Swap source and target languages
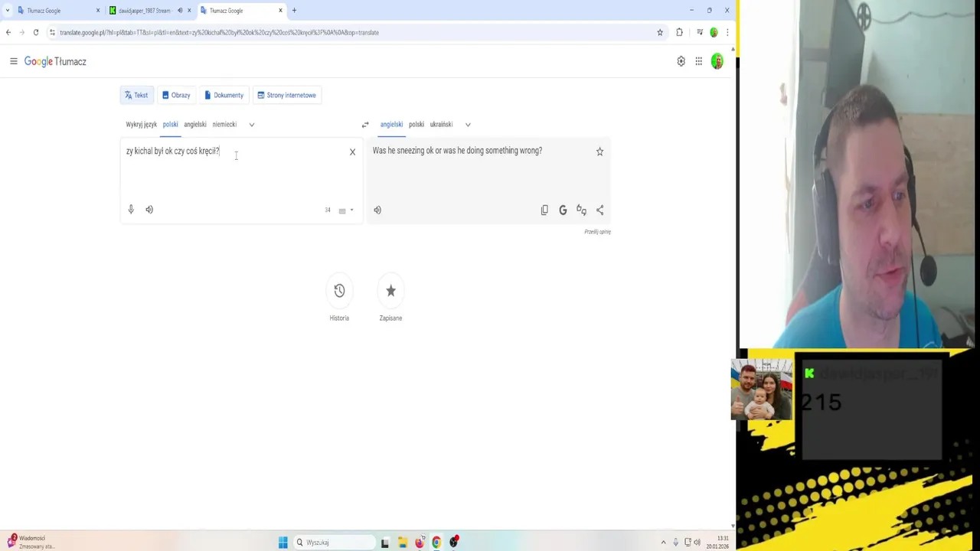This screenshot has width=980, height=551. tap(365, 125)
